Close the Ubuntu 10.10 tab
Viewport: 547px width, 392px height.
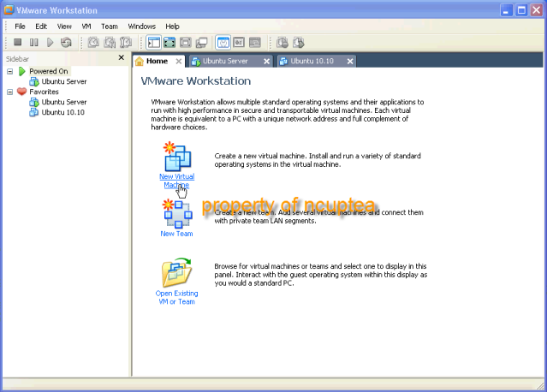point(350,62)
